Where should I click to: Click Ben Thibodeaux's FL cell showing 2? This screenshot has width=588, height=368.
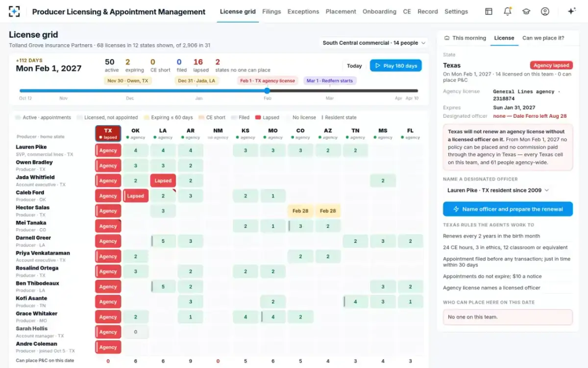point(410,287)
